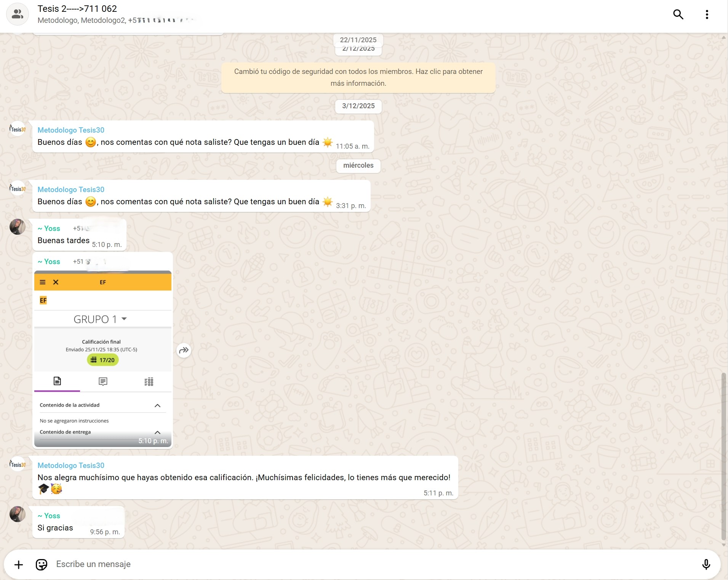Open the chat search magnifier icon
This screenshot has width=728, height=580.
click(678, 14)
